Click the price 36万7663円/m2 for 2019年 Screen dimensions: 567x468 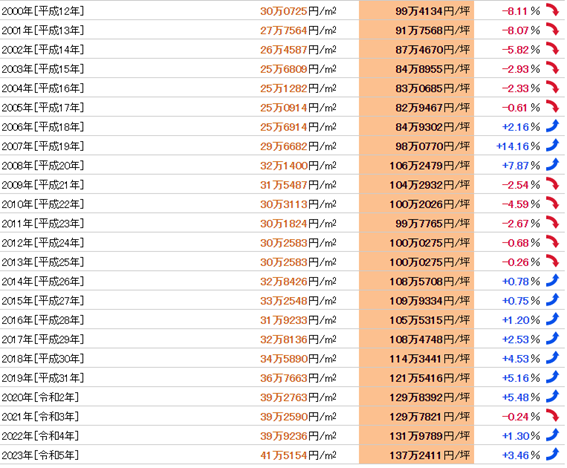[298, 378]
